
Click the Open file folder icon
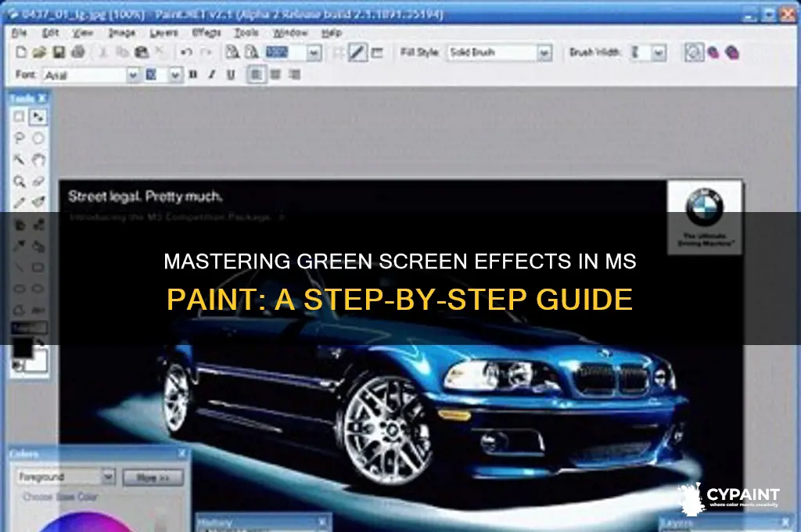pos(40,52)
